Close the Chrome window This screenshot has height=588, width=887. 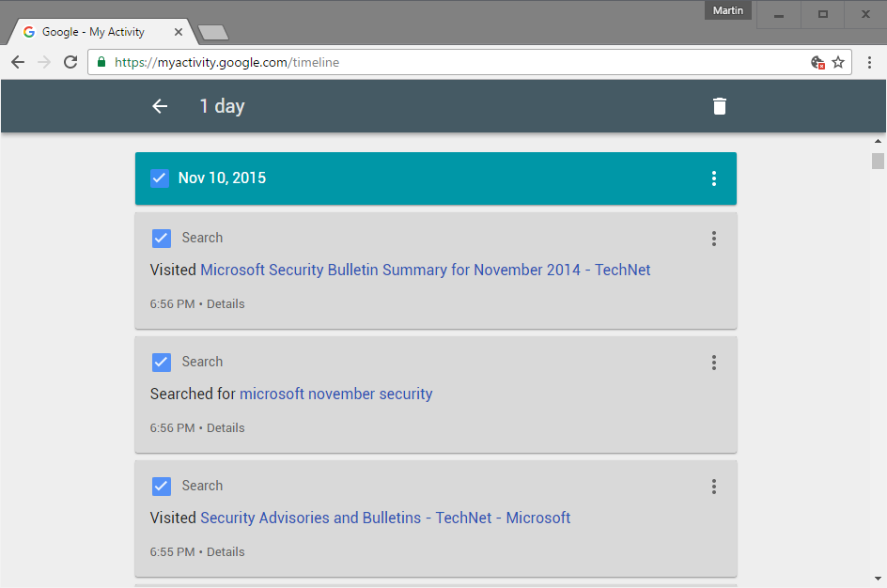865,15
